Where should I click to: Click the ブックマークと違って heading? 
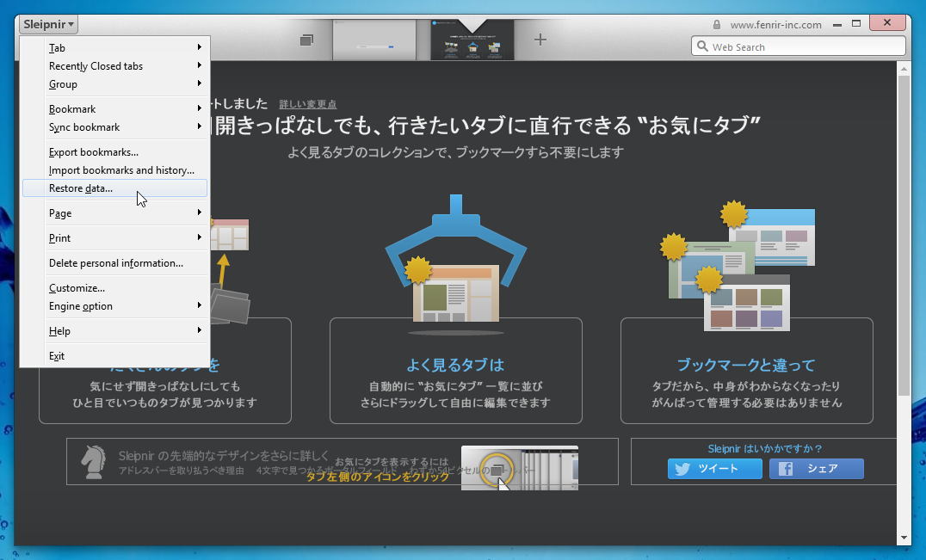746,366
